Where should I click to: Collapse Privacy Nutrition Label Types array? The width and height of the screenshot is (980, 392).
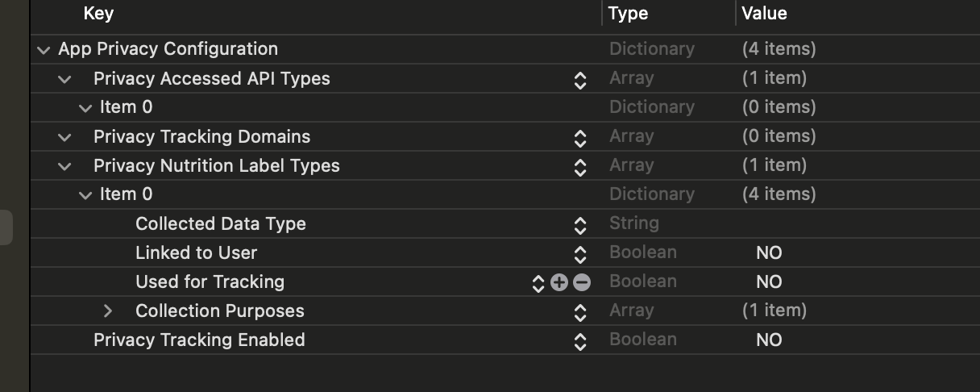pyautogui.click(x=65, y=166)
